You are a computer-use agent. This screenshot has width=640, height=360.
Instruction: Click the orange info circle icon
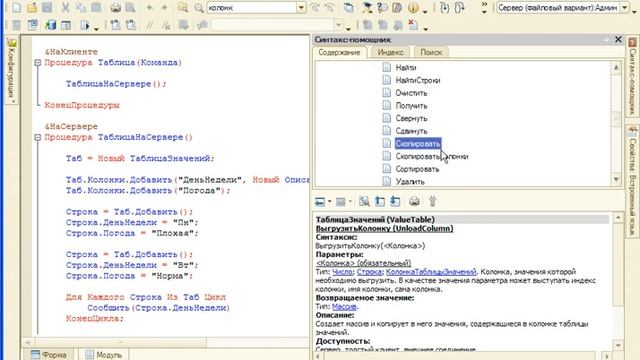click(x=413, y=7)
